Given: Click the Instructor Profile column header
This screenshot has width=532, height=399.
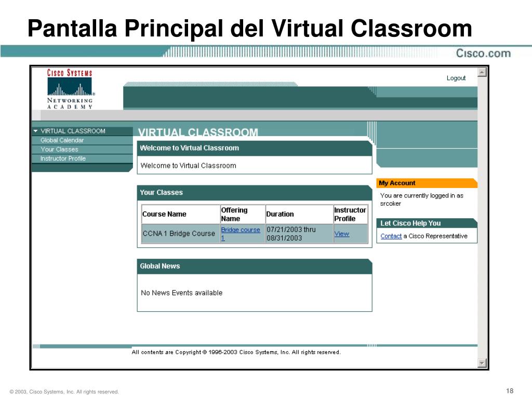Looking at the screenshot, I should 351,214.
